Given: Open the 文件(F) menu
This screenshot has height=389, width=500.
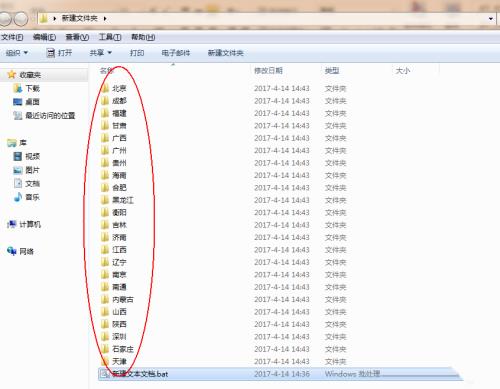Looking at the screenshot, I should [x=12, y=37].
